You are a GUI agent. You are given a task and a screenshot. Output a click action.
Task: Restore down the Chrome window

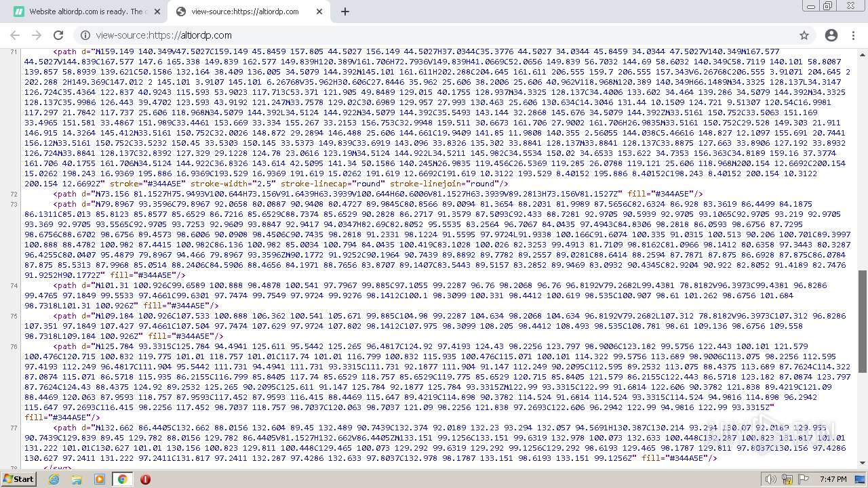coord(827,6)
